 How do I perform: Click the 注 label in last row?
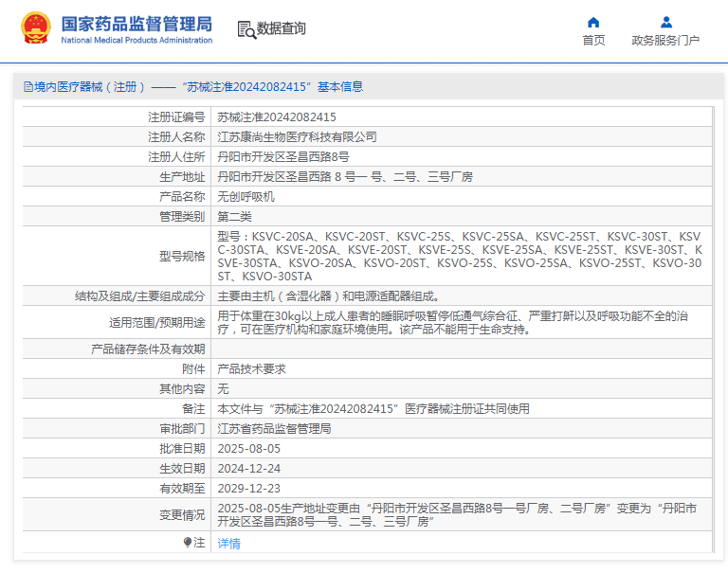[199, 542]
